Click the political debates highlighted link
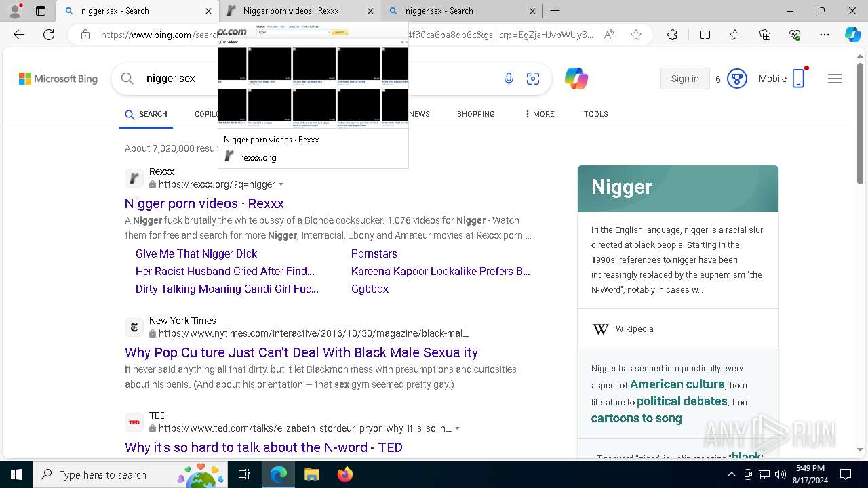Viewport: 868px width, 488px height. pos(682,401)
